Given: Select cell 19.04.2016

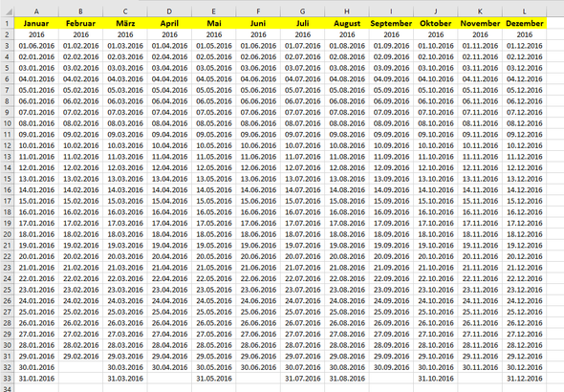Looking at the screenshot, I should pos(169,246).
